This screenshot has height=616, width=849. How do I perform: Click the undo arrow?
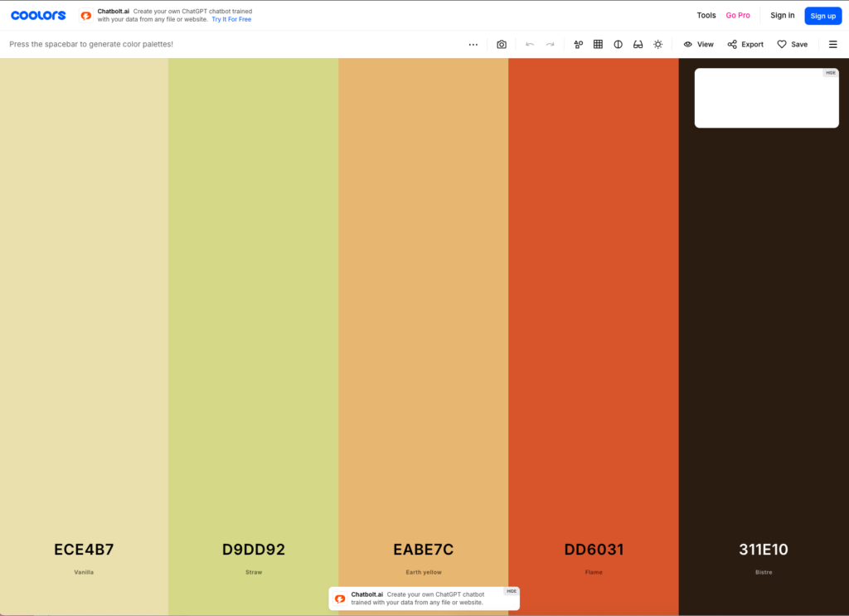530,45
